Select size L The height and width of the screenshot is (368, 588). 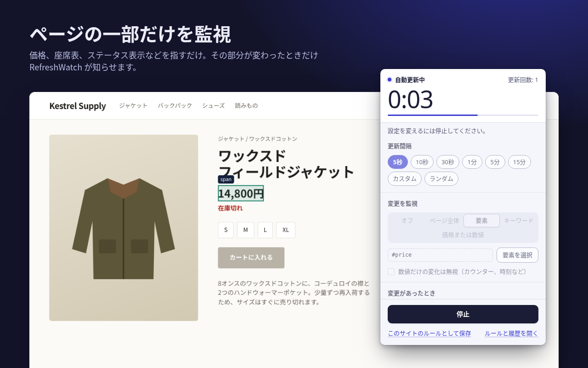click(x=266, y=230)
